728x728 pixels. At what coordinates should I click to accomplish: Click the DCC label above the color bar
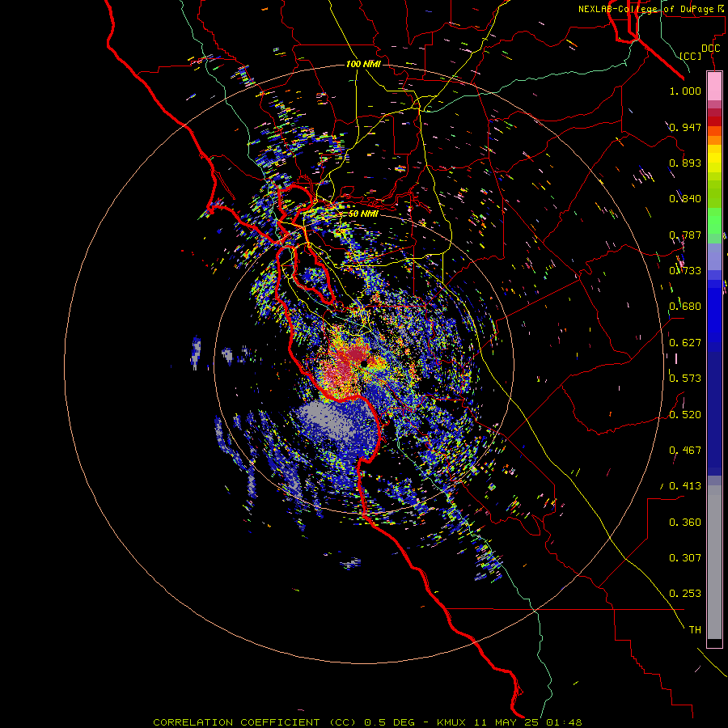click(x=710, y=49)
